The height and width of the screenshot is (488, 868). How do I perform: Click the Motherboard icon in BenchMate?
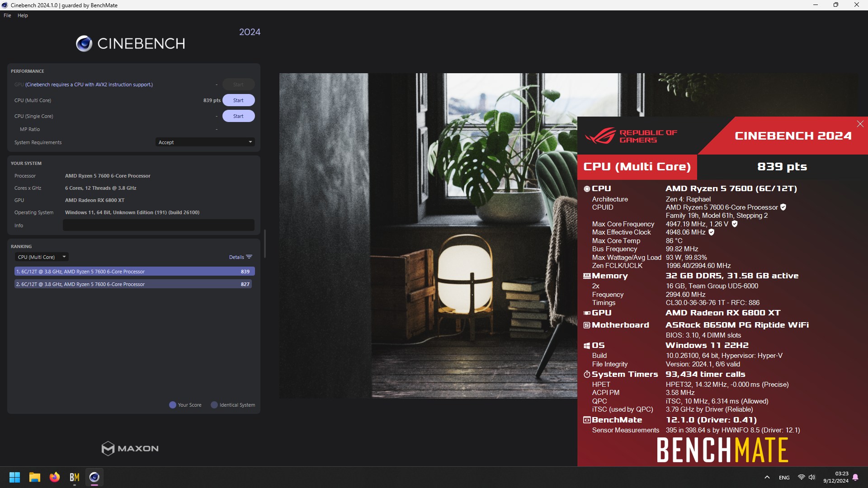(x=587, y=325)
